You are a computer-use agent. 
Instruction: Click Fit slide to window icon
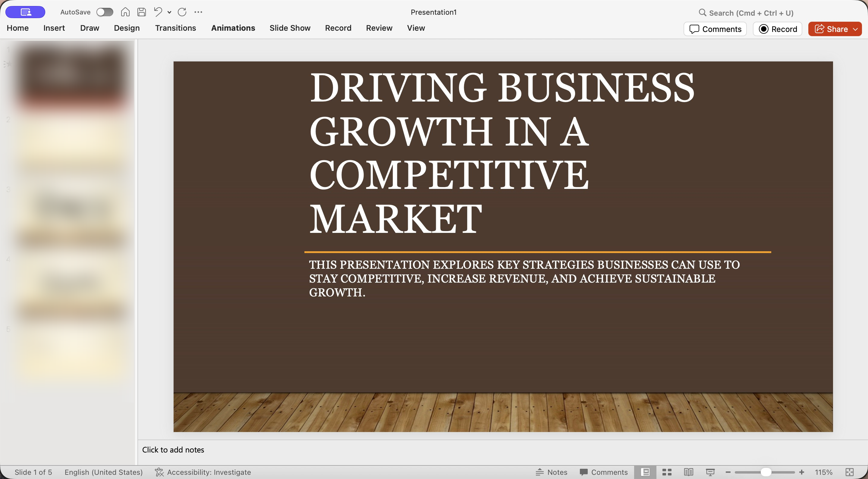850,472
